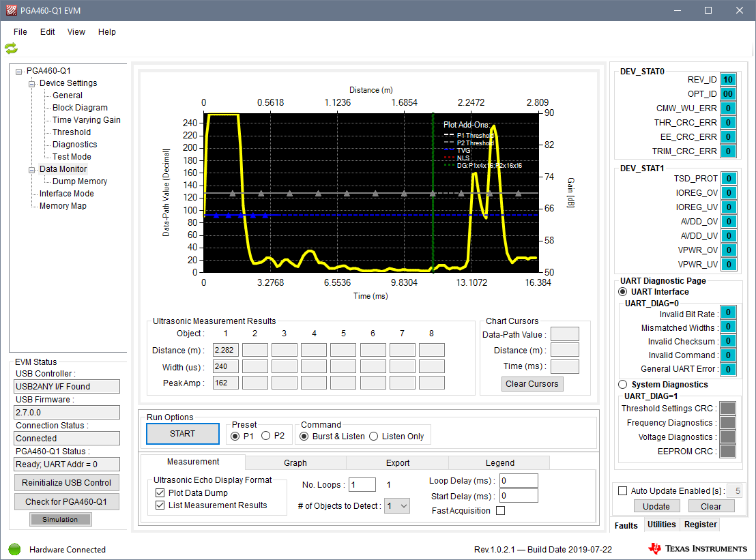Click the Threshold Settings CRC gray indicator
Screen dimensions: 756x560
[x=727, y=408]
